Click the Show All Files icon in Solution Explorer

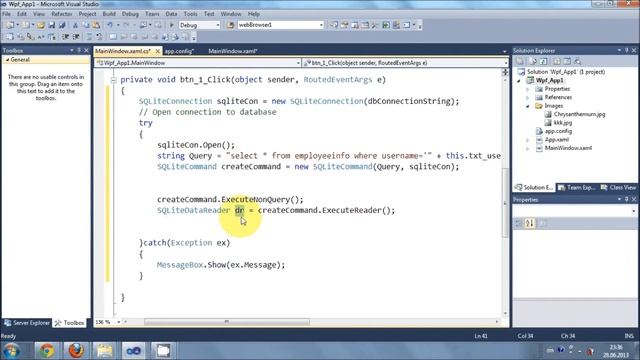(x=533, y=61)
